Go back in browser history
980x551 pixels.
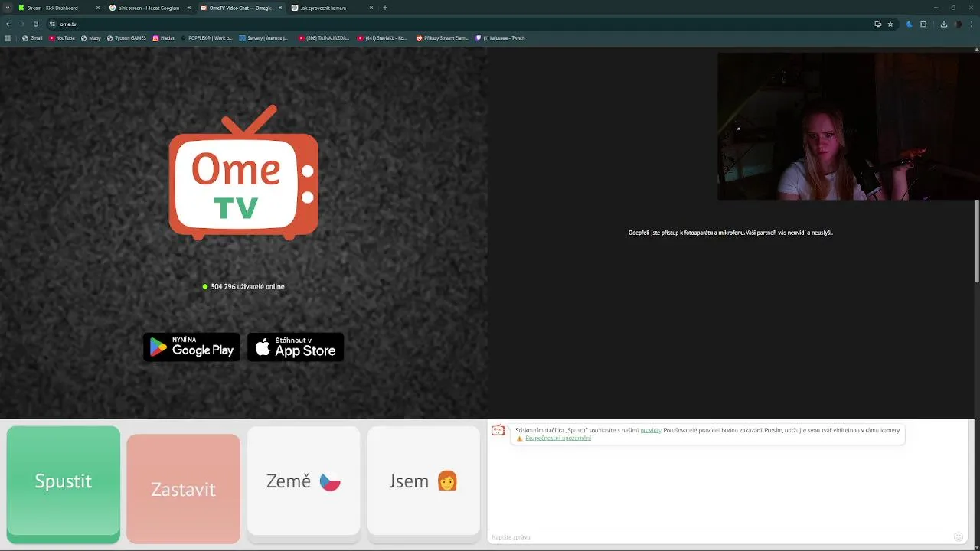coord(8,24)
